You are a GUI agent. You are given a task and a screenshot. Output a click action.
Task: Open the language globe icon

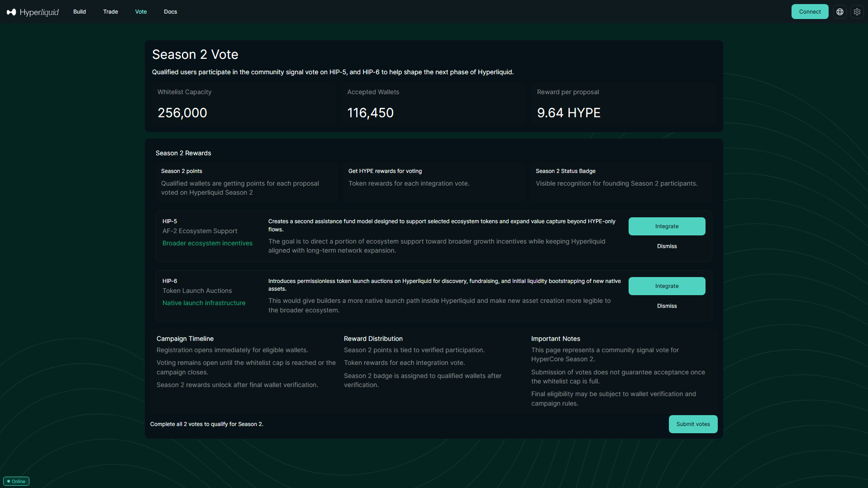point(840,12)
